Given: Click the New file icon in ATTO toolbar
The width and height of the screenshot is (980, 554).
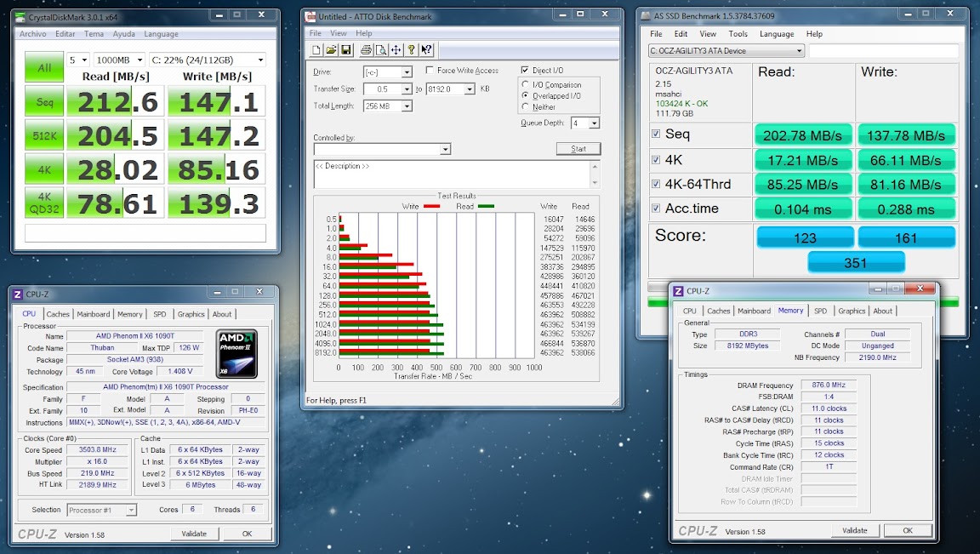Looking at the screenshot, I should (x=316, y=50).
